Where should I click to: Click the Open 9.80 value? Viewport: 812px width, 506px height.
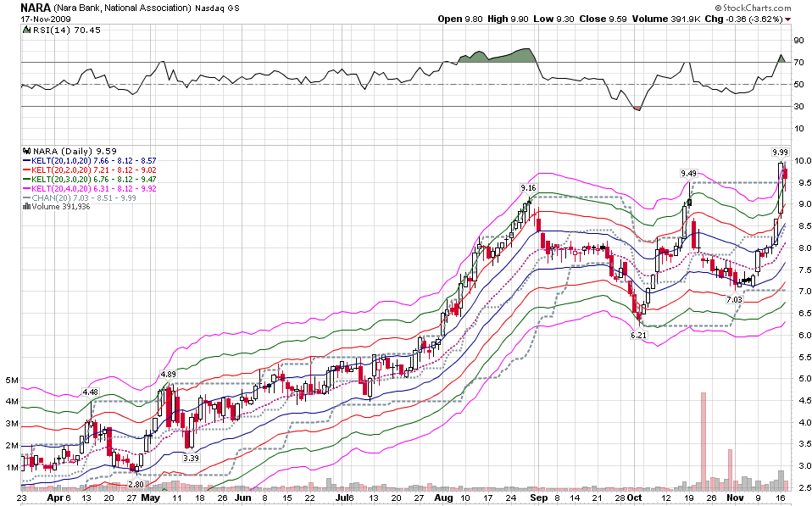(460, 19)
